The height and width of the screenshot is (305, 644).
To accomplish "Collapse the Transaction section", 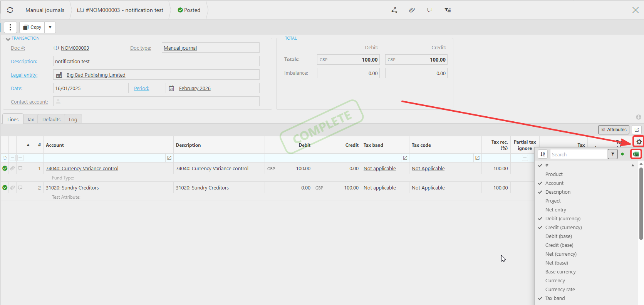I will (x=8, y=39).
